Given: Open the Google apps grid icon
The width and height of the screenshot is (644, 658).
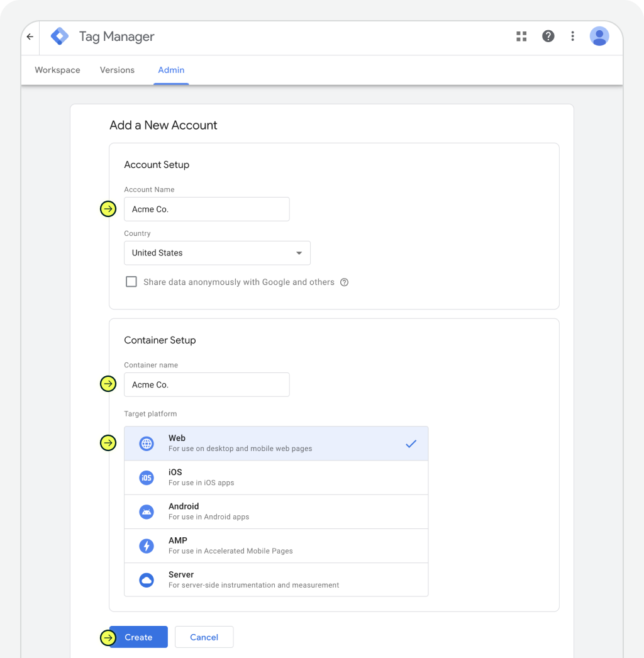Looking at the screenshot, I should point(521,36).
